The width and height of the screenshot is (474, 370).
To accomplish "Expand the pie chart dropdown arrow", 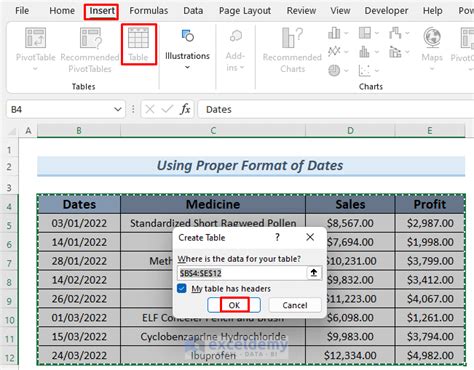I will coord(346,71).
